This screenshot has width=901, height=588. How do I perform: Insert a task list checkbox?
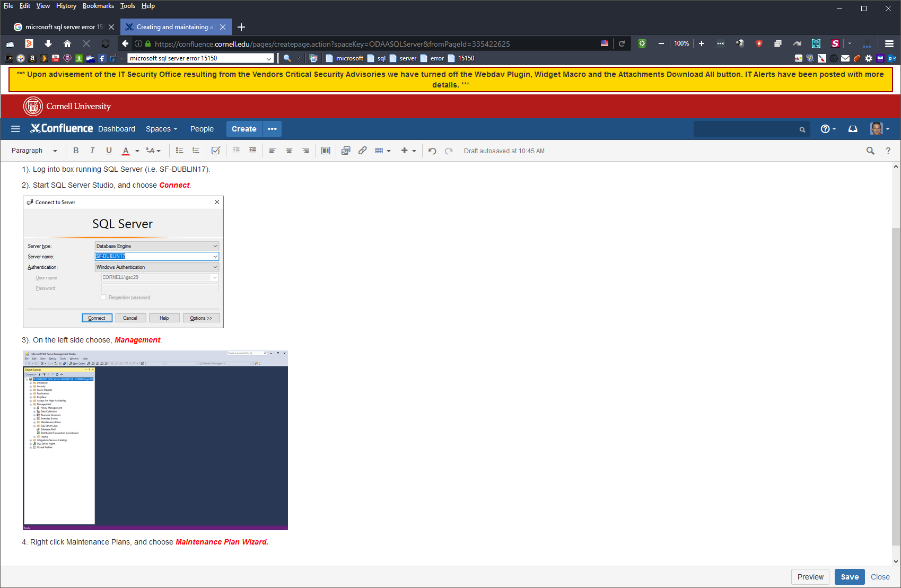pos(216,151)
